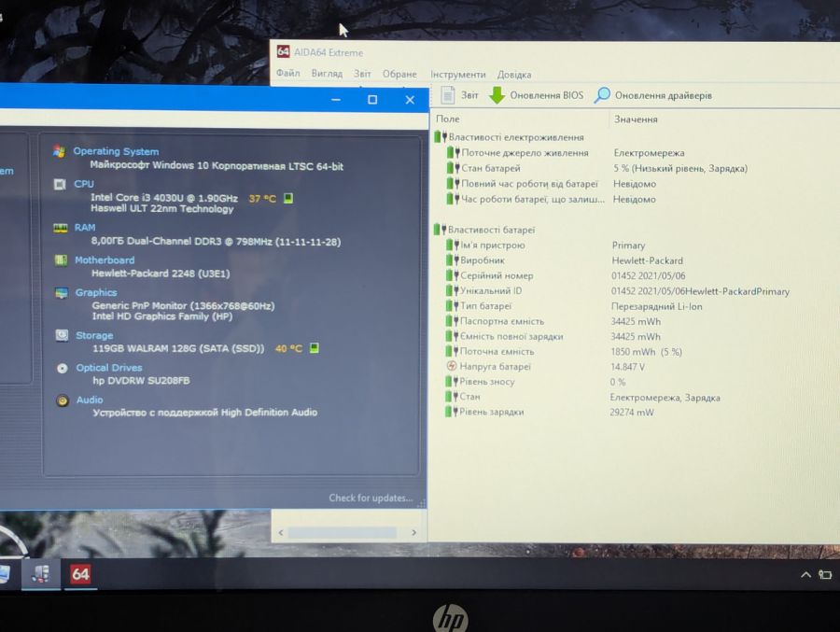Click the RAM heading link
Viewport: 840px width, 632px height.
(85, 227)
